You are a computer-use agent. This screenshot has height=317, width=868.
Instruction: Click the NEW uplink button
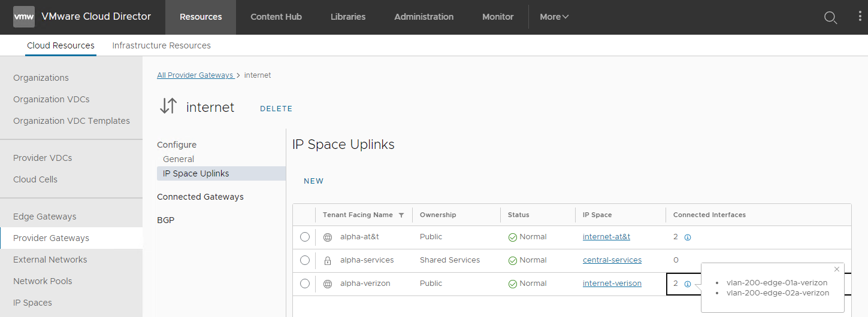[x=313, y=181]
